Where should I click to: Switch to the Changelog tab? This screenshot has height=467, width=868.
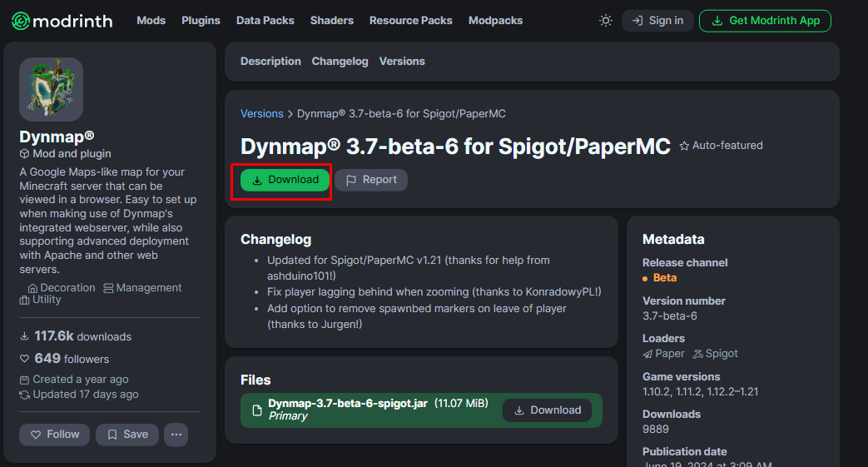[x=340, y=62]
